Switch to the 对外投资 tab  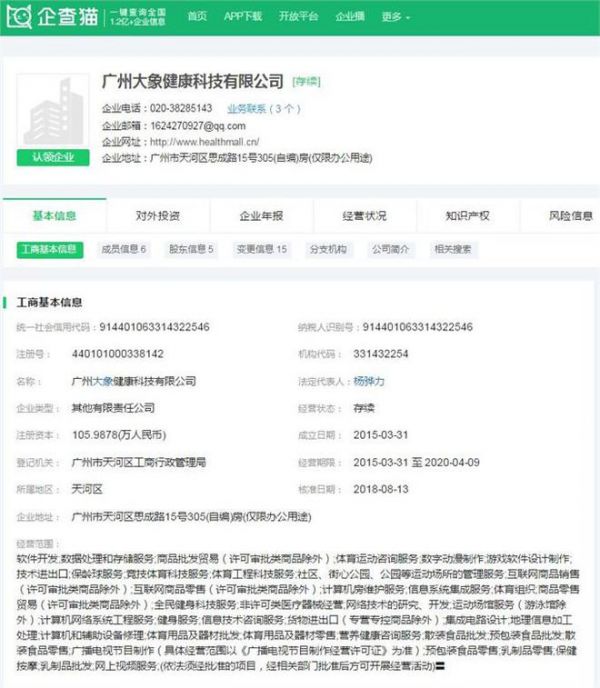point(158,215)
